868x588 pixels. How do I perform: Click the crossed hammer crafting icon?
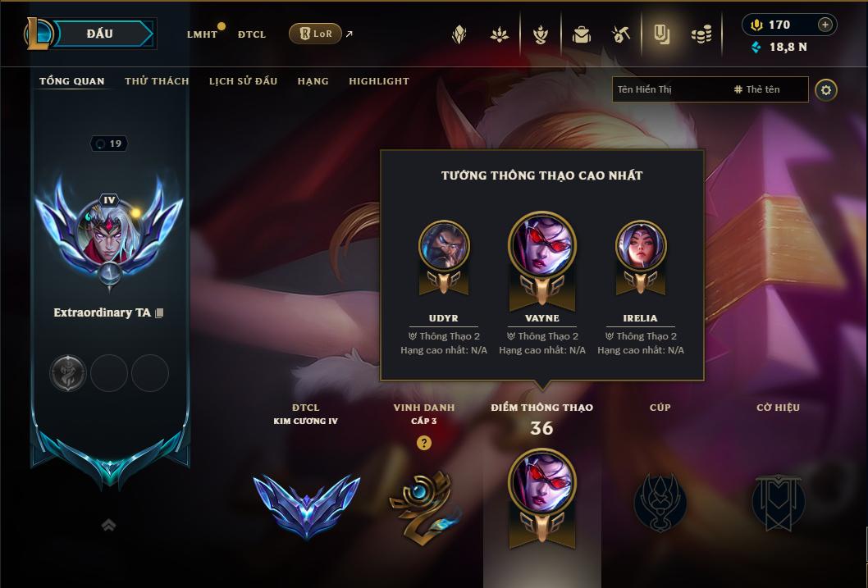click(620, 34)
